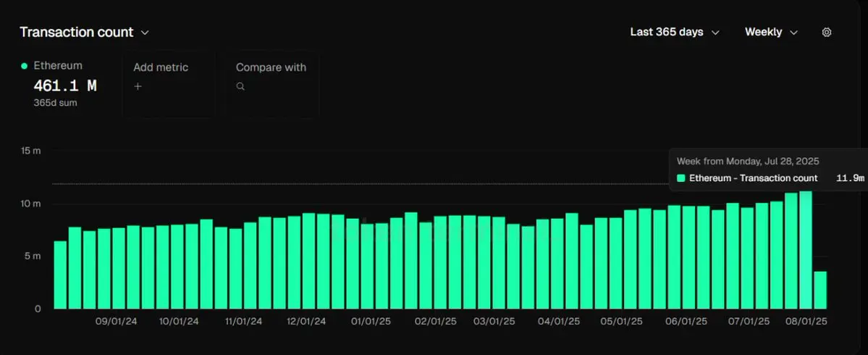Screen dimensions: 868x355
Task: Open the Transaction count metric dropdown
Action: click(x=84, y=32)
